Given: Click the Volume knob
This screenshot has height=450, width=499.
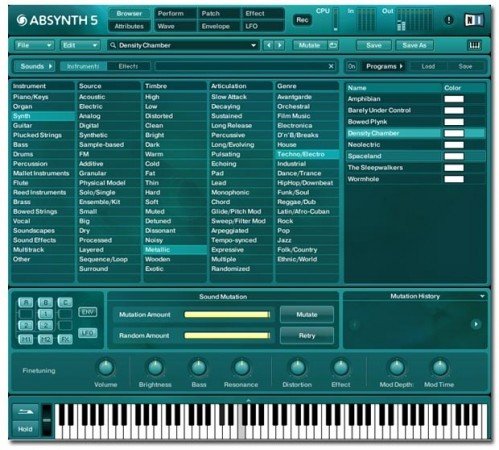Looking at the screenshot, I should tap(106, 368).
